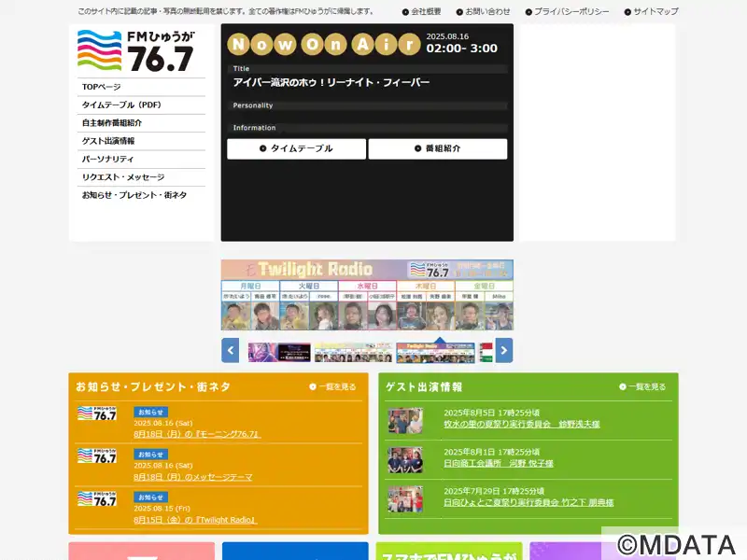
Task: Click the お知らせ・プレゼント・街ネタ orange panel heading
Action: click(x=153, y=386)
